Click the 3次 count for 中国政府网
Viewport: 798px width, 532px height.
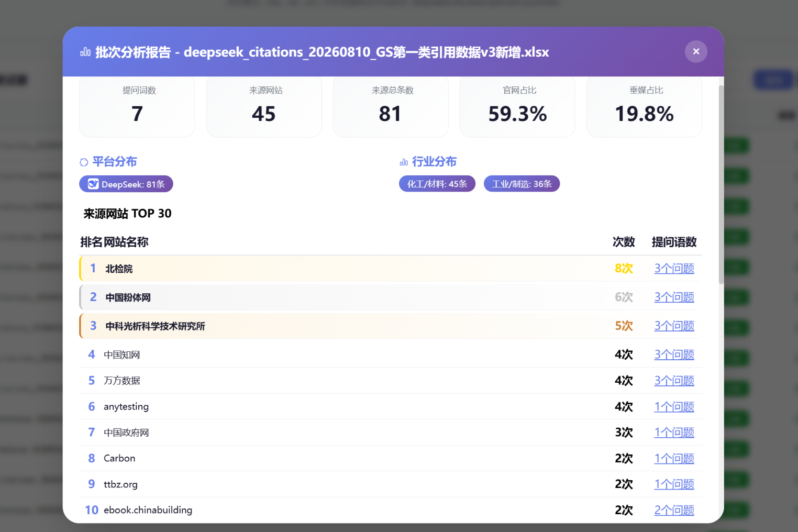624,433
